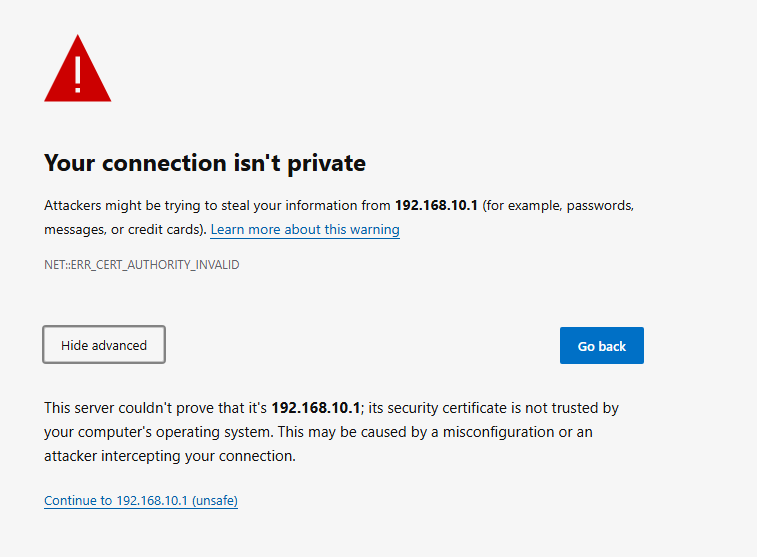
Task: Click the 'messages, or credit cards' text
Action: coord(122,229)
